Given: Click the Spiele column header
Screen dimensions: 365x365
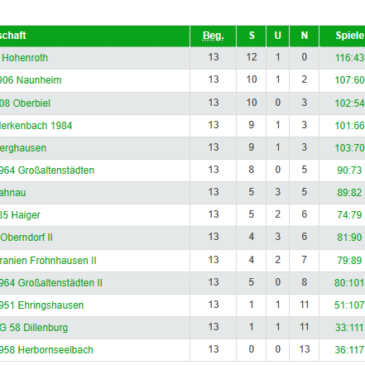Looking at the screenshot, I should tap(350, 36).
